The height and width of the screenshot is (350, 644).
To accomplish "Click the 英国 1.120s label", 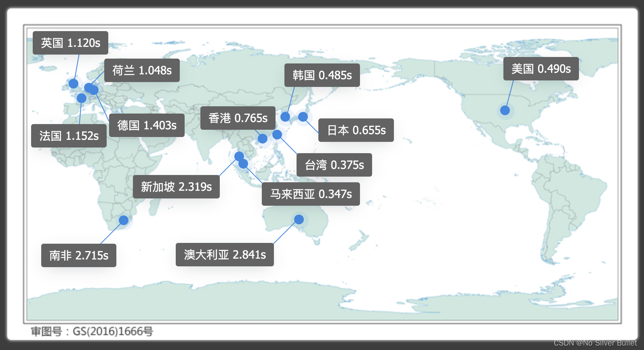I will tap(70, 43).
